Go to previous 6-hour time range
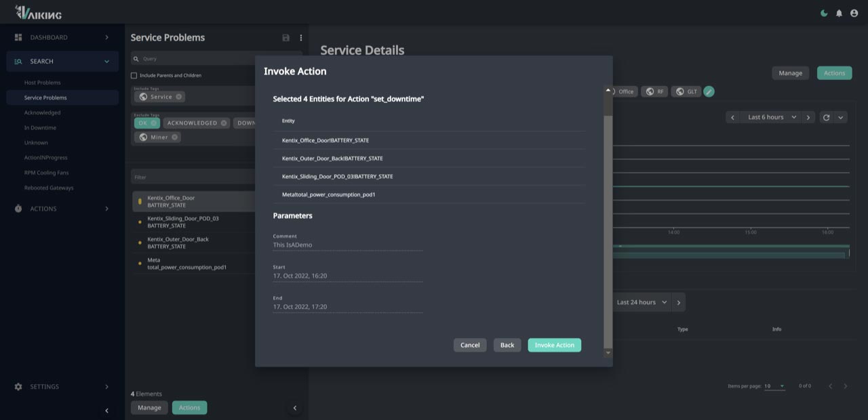The width and height of the screenshot is (868, 420). (x=732, y=117)
